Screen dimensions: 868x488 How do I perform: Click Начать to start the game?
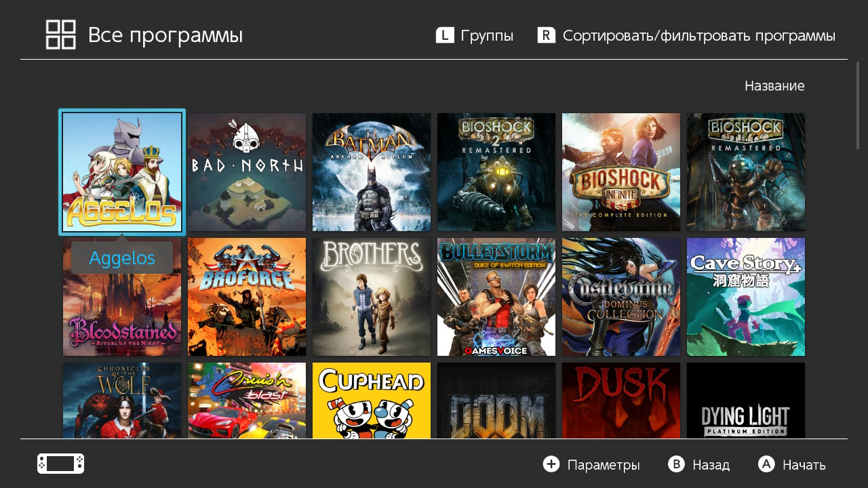point(804,465)
